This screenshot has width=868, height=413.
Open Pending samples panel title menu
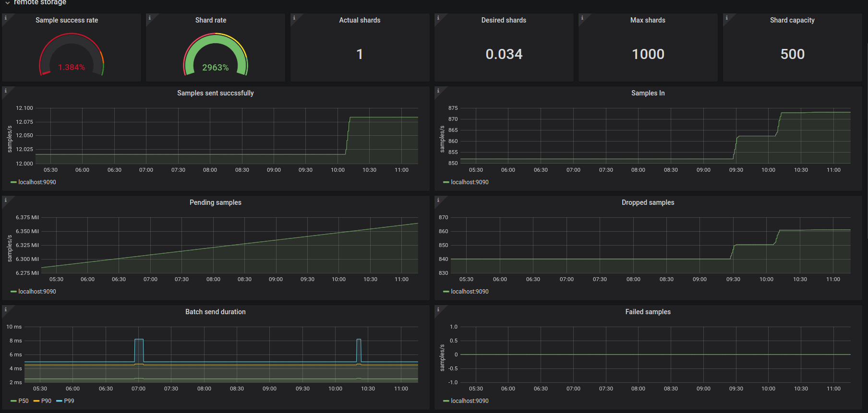tap(215, 202)
